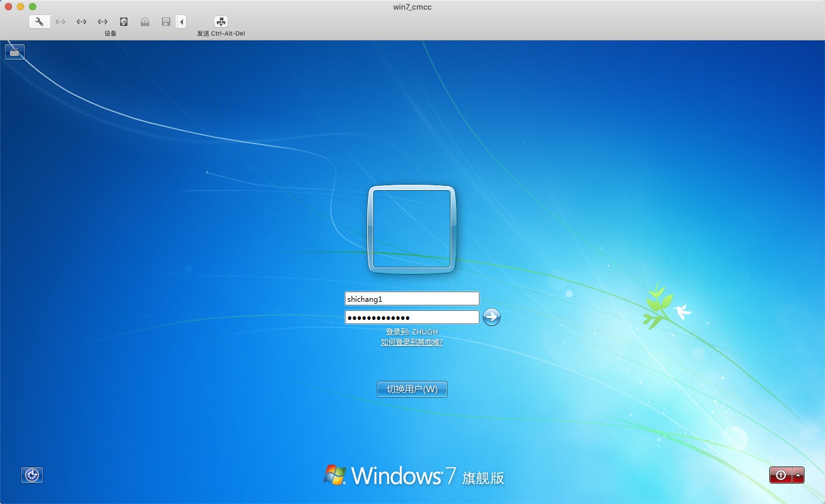Open the wrench settings icon in toolbar
The height and width of the screenshot is (504, 825).
[x=39, y=22]
